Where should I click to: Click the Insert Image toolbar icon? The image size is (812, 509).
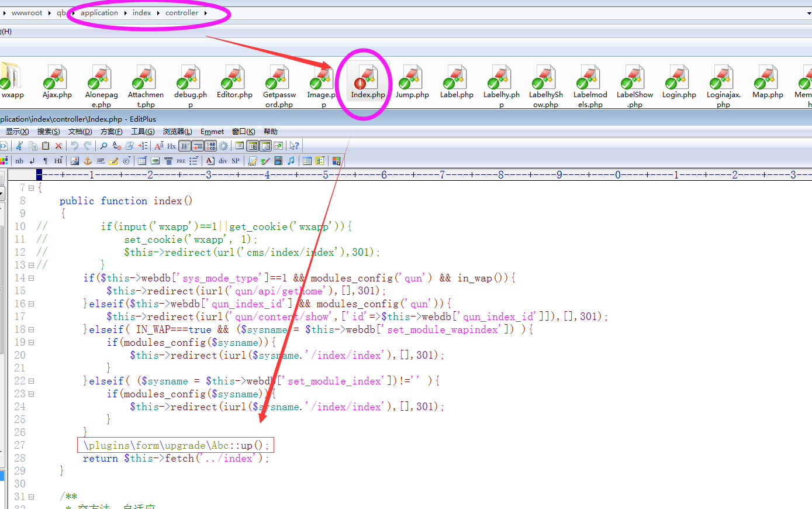click(75, 161)
